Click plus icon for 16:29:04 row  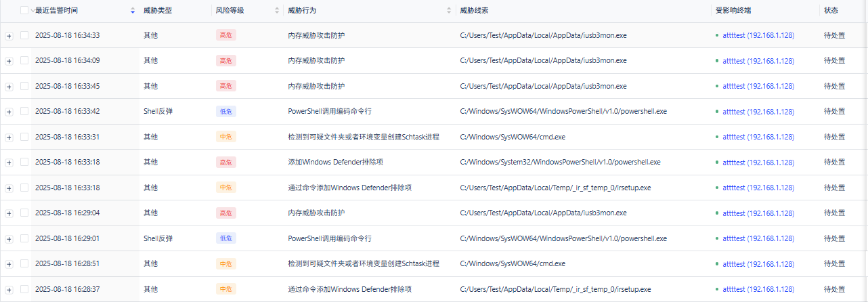pos(9,213)
